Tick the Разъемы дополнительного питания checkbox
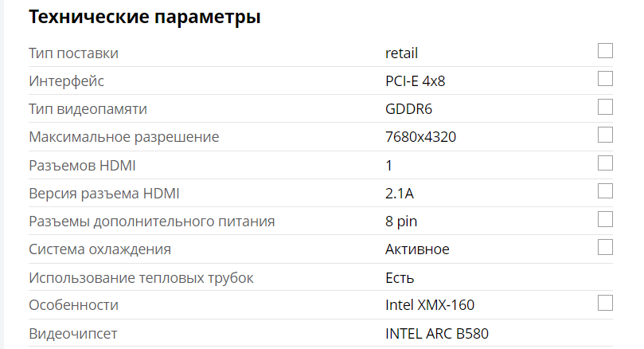This screenshot has width=644, height=349. pos(605,218)
